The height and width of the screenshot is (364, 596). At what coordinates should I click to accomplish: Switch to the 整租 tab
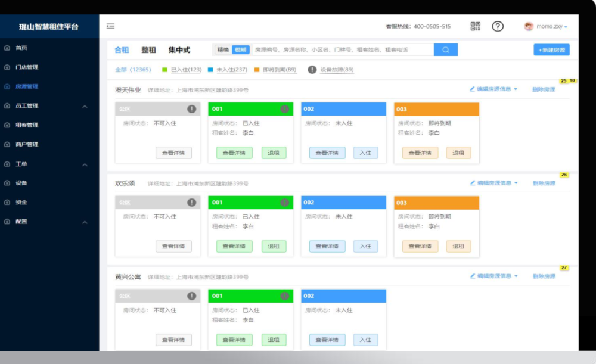pos(148,50)
